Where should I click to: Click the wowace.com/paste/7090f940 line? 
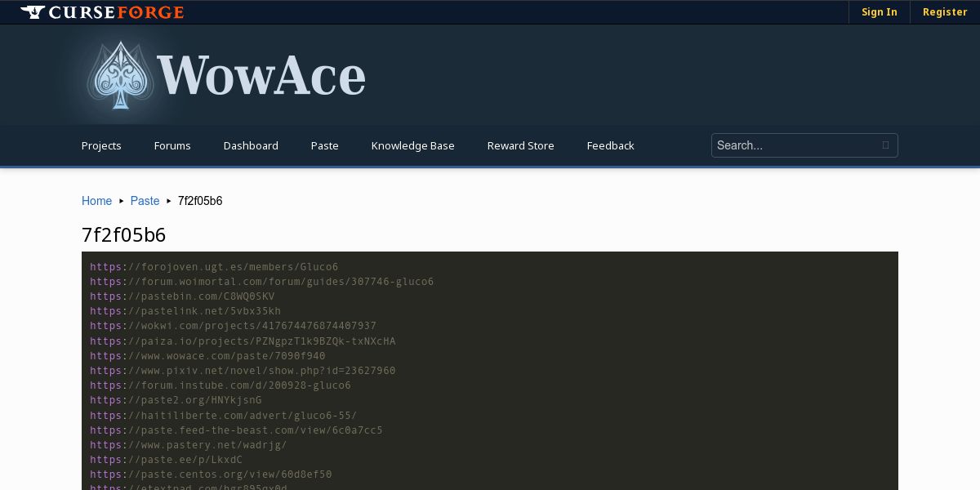coord(207,356)
